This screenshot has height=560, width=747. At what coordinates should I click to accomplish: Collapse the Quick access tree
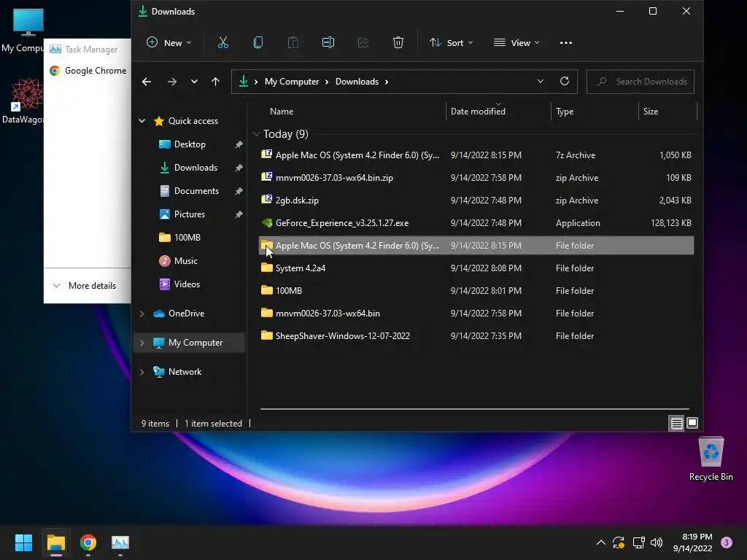pyautogui.click(x=142, y=121)
